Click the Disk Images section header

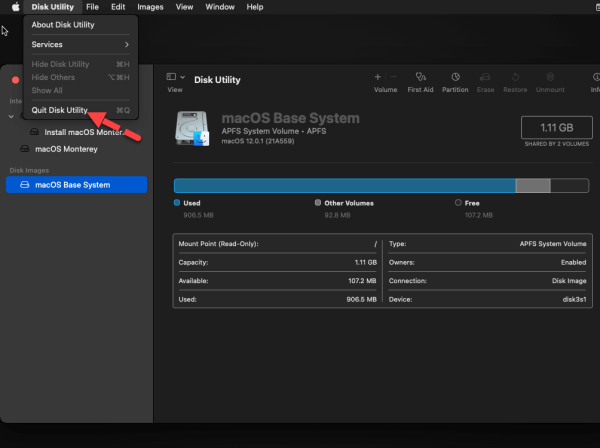click(x=29, y=171)
